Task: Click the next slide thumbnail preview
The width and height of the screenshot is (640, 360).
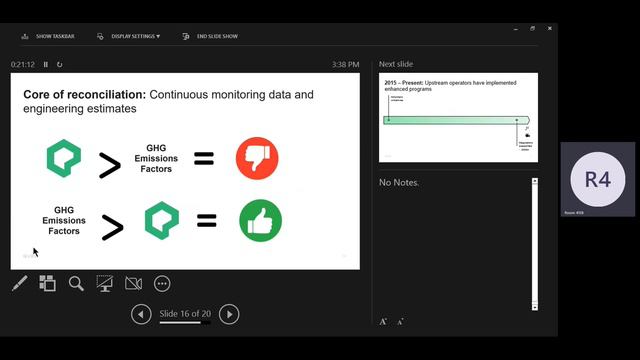Action: pos(458,118)
